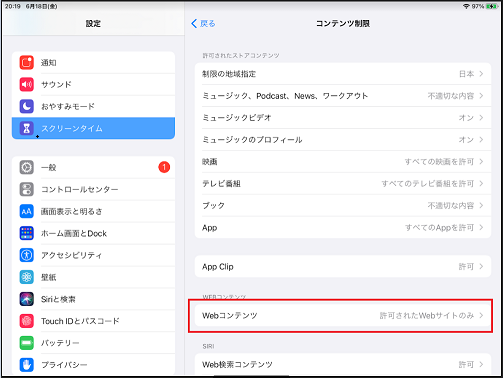
Task: Tap 日本 value in region row
Action: [466, 74]
